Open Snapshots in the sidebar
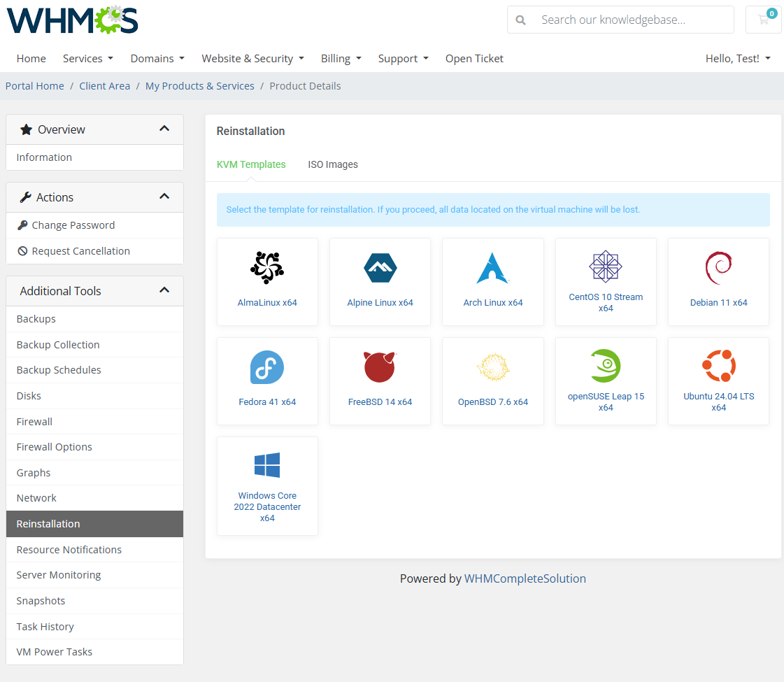The width and height of the screenshot is (784, 682). click(x=94, y=601)
